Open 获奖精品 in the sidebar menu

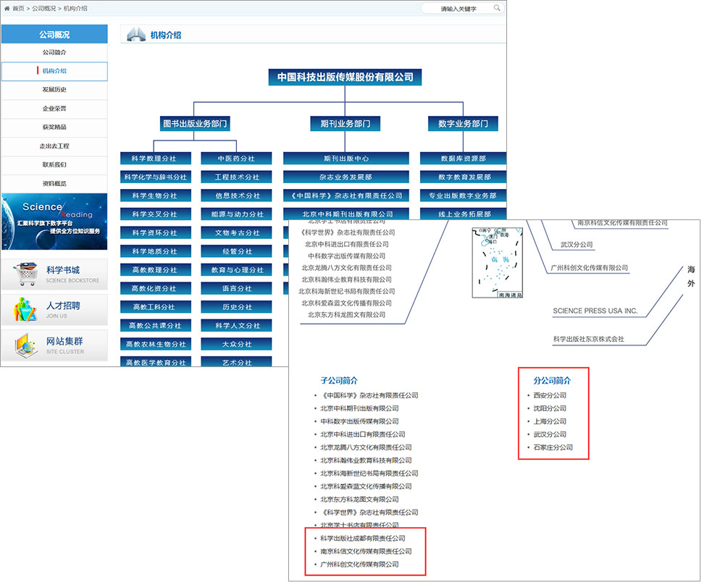[x=54, y=127]
